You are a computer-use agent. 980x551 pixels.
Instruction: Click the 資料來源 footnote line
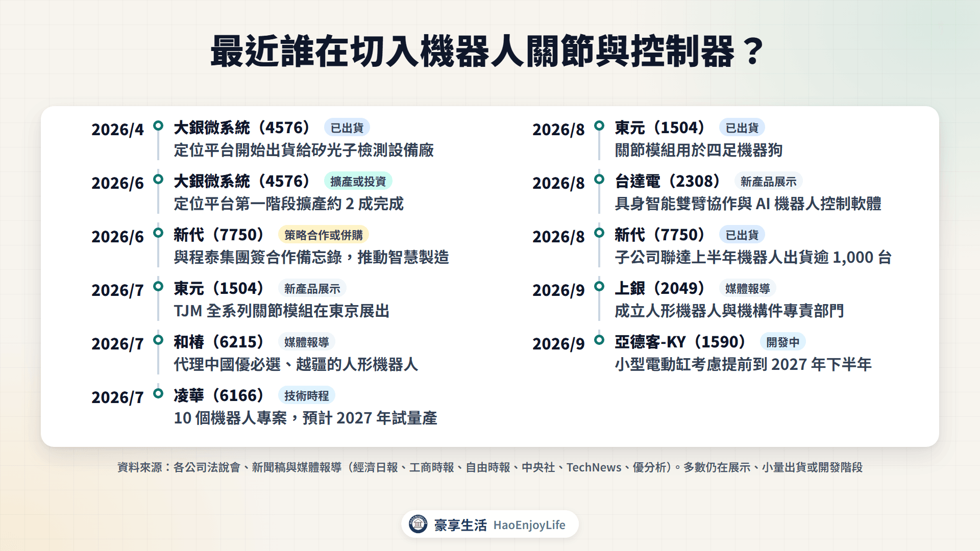(x=490, y=467)
